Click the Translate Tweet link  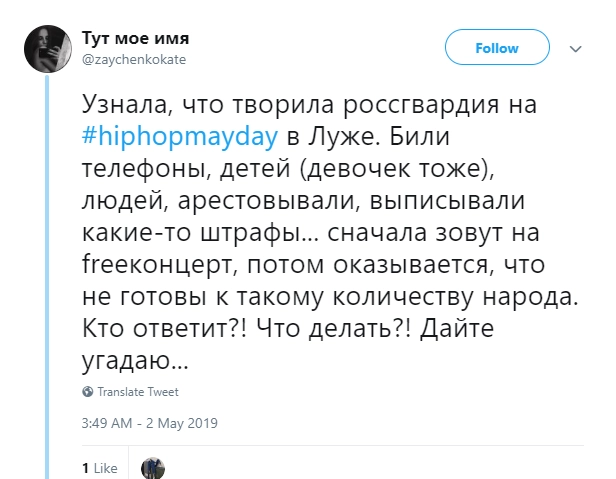[x=137, y=392]
